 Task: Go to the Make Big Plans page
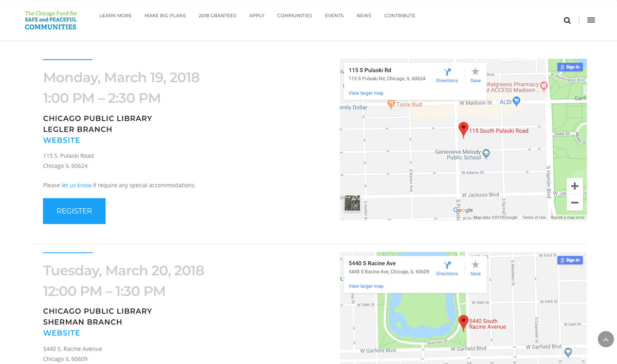coord(165,16)
